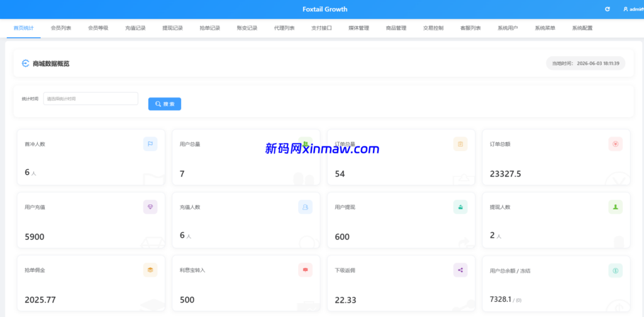Click the dollar icon on 用户总余额 card
The width and height of the screenshot is (644, 317).
coord(615,270)
